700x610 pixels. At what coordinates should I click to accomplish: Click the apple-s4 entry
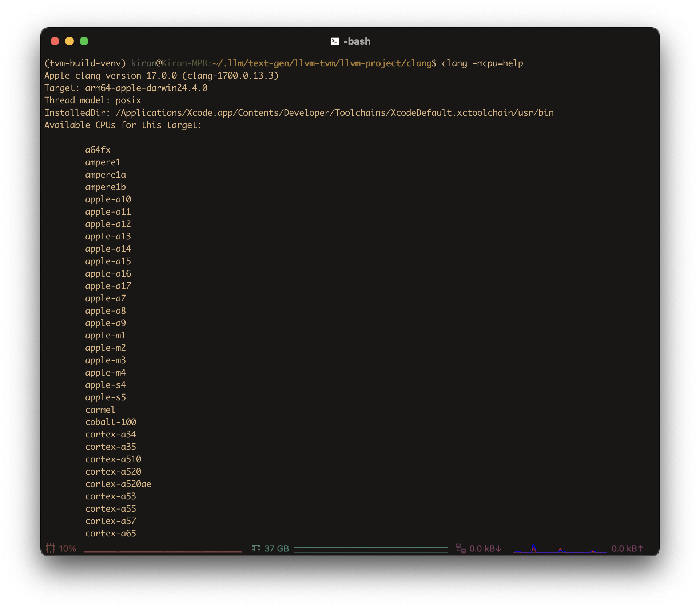point(106,385)
